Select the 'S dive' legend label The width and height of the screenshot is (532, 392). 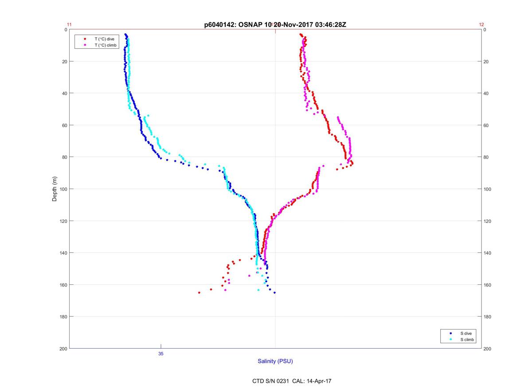tap(465, 333)
